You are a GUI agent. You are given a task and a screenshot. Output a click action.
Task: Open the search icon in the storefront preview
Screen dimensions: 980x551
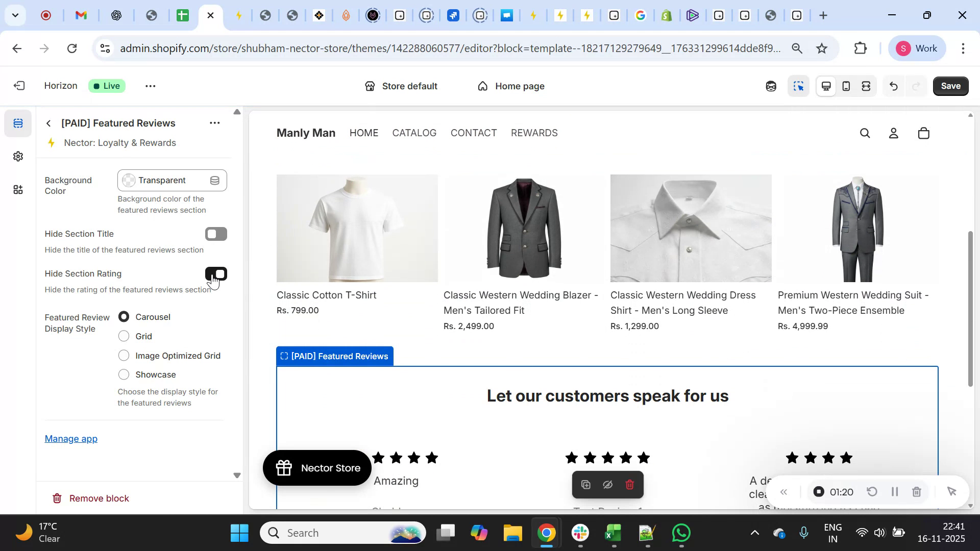(865, 133)
